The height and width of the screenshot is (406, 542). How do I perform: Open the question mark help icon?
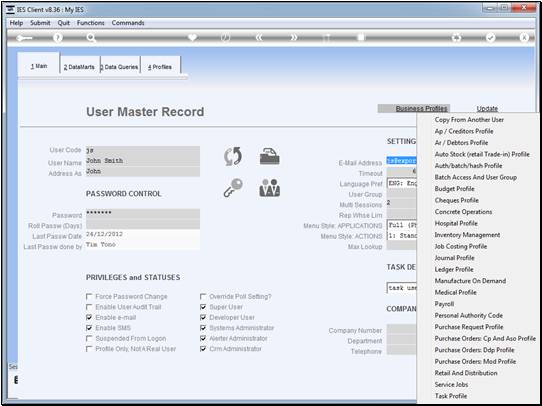(x=58, y=38)
